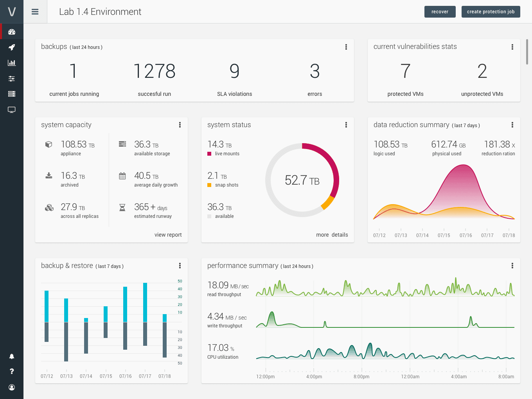This screenshot has width=532, height=399.
Task: Click the page vertical scrollbar
Action: pos(527,52)
